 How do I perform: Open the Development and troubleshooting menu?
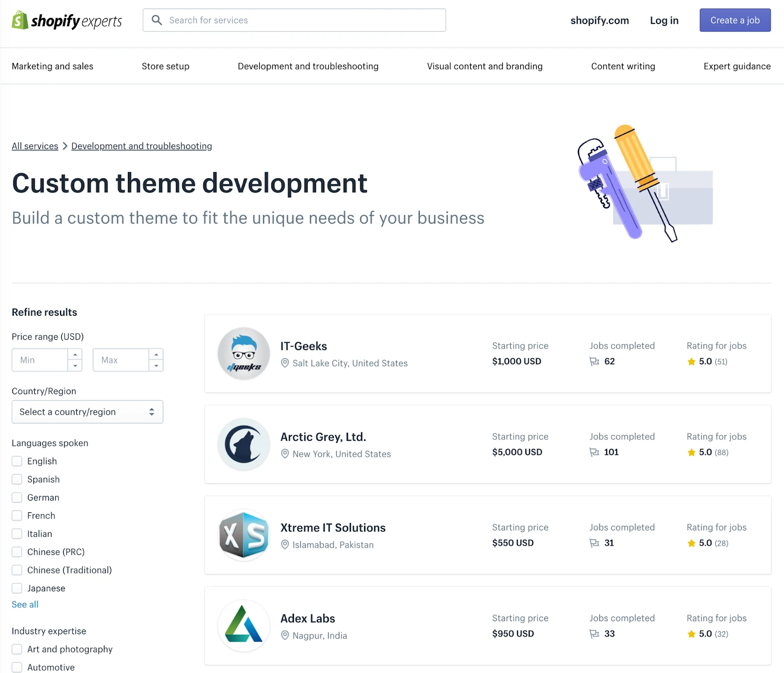(308, 66)
